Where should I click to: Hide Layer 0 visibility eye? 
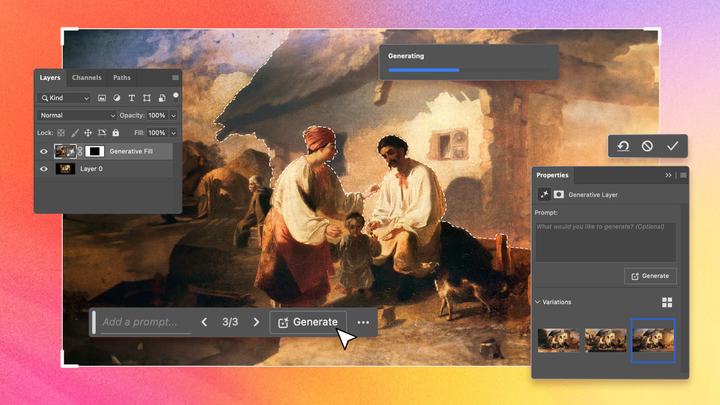(x=44, y=169)
